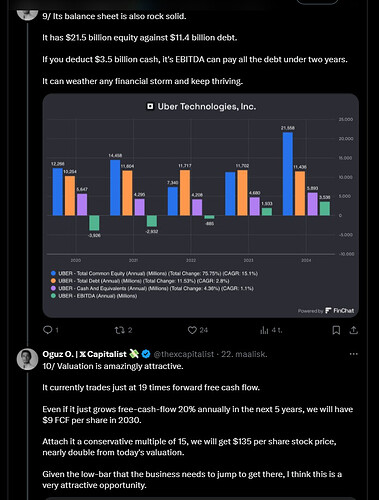Click the Powered by FinChat logo
The image size is (379, 500).
click(326, 311)
